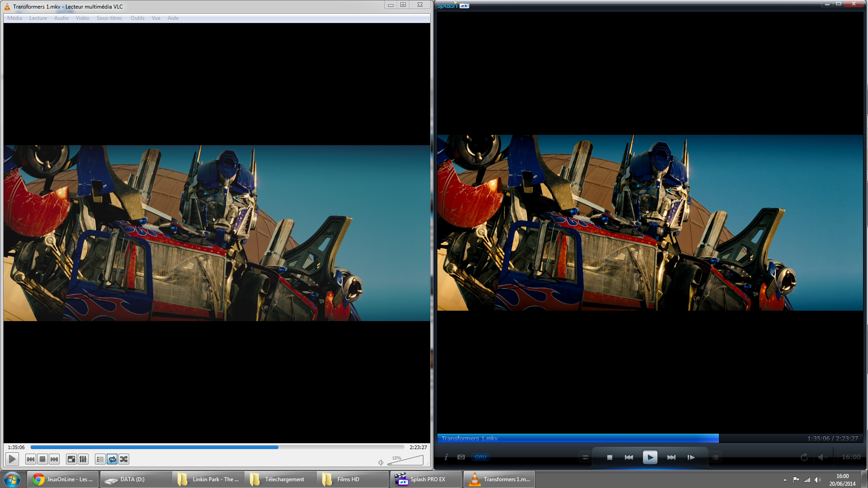This screenshot has width=868, height=488.
Task: Show hidden system tray icons
Action: (x=785, y=480)
